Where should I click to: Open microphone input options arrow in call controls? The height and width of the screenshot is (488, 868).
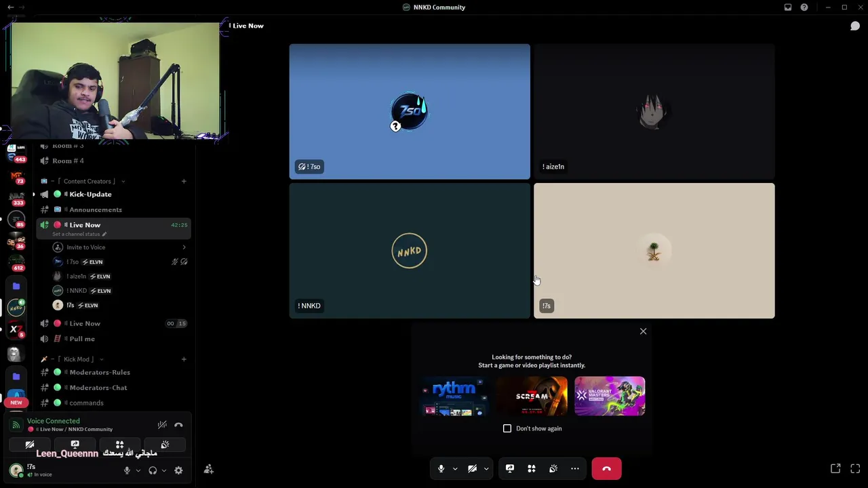(x=455, y=468)
